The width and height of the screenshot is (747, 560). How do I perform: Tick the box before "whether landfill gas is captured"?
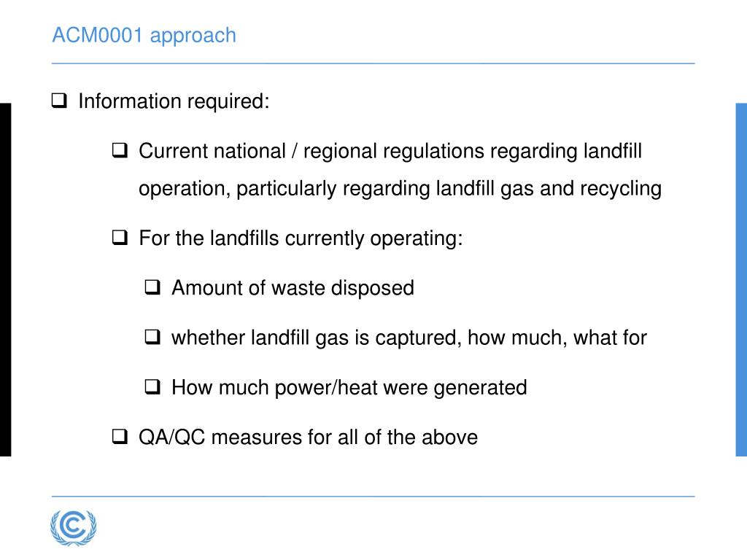pos(152,337)
